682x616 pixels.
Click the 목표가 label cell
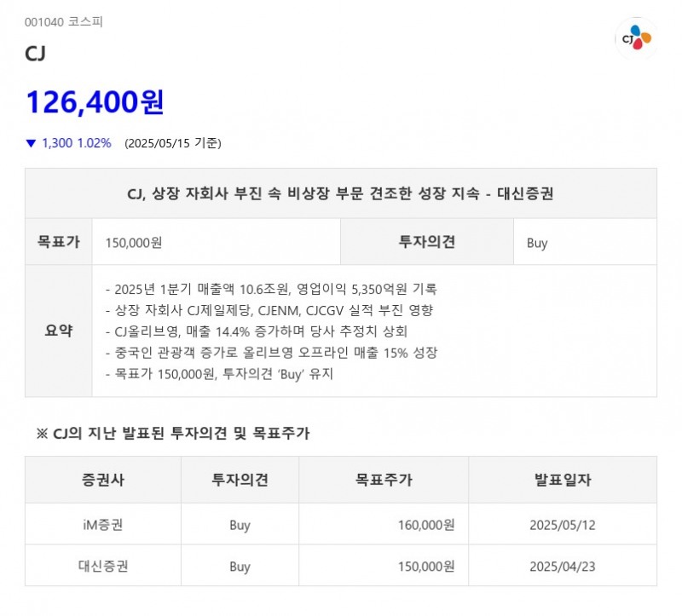(x=57, y=243)
